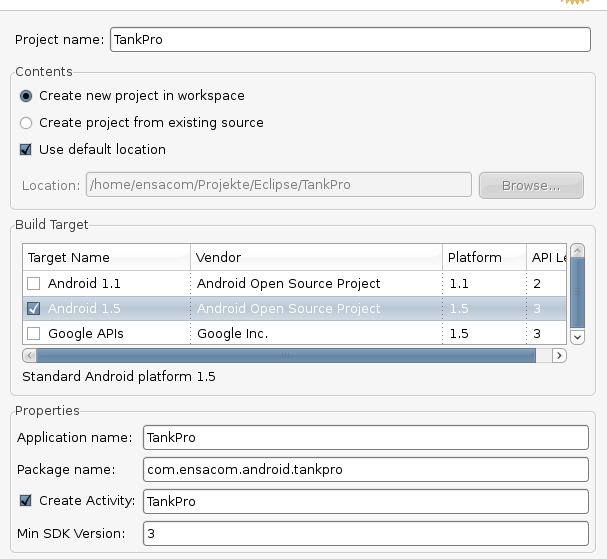This screenshot has width=607, height=559.
Task: Click the horizontal scrollbar right arrow
Action: click(x=560, y=355)
